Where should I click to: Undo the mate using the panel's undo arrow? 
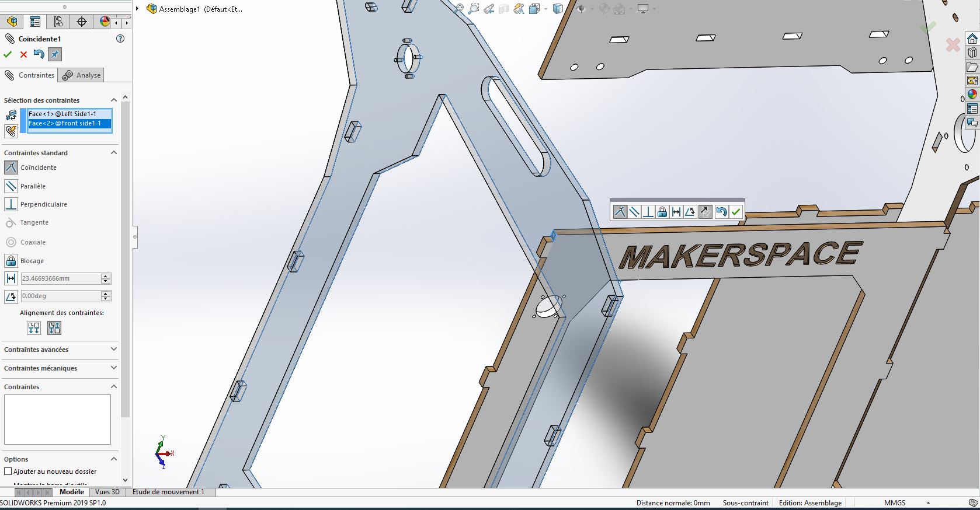click(39, 54)
